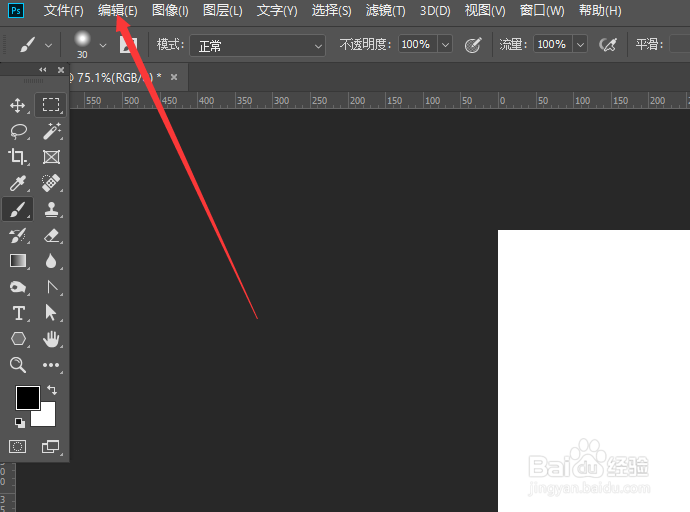Reset default foreground and background colors

coord(19,423)
